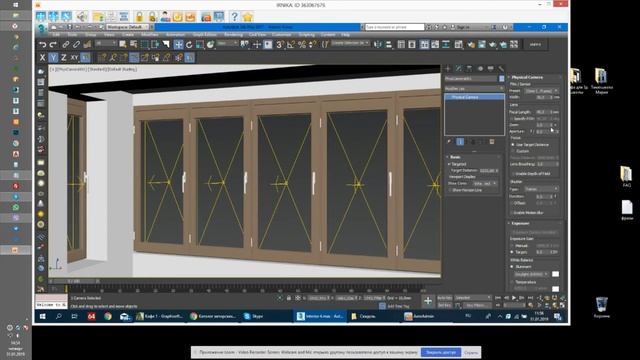Click the Play Animation button
Viewport: 640px width, 360px height.
tap(514, 298)
